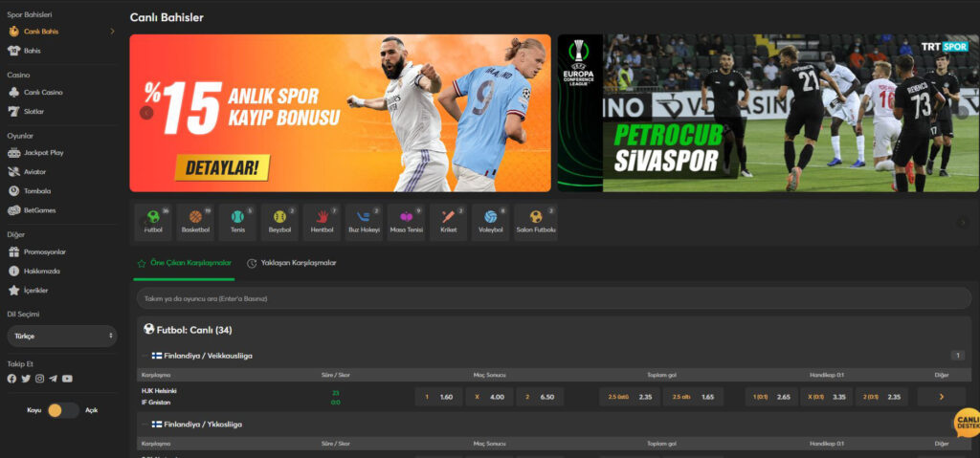Select handicap 1 (0:1) at 2.65
The height and width of the screenshot is (458, 980).
point(771,397)
